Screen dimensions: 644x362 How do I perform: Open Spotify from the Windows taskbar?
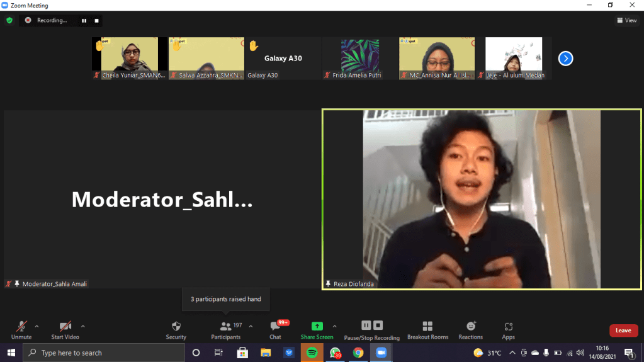312,353
